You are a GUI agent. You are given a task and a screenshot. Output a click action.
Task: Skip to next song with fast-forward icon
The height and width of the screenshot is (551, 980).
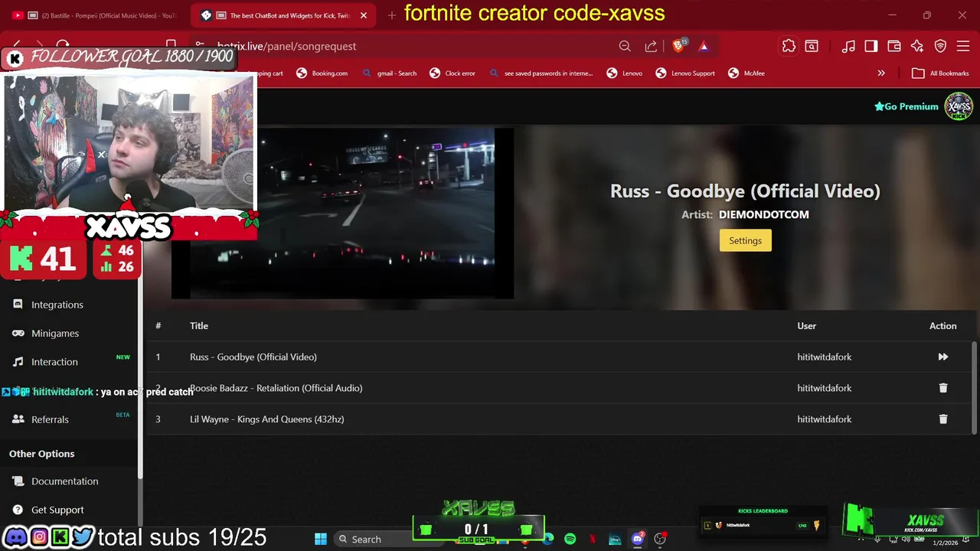942,357
